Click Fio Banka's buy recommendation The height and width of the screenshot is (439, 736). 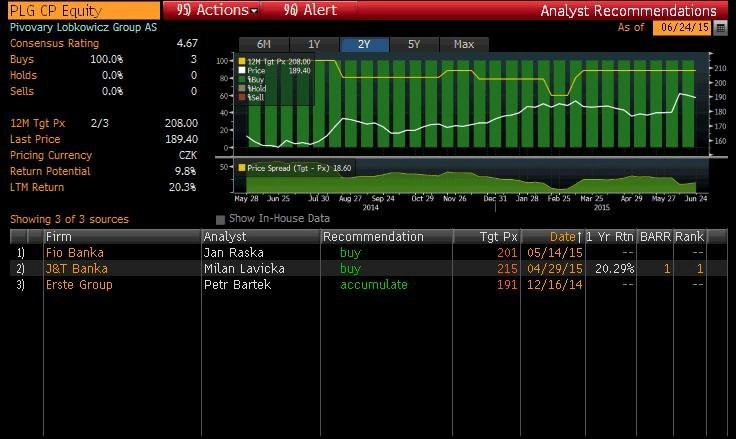coord(351,253)
